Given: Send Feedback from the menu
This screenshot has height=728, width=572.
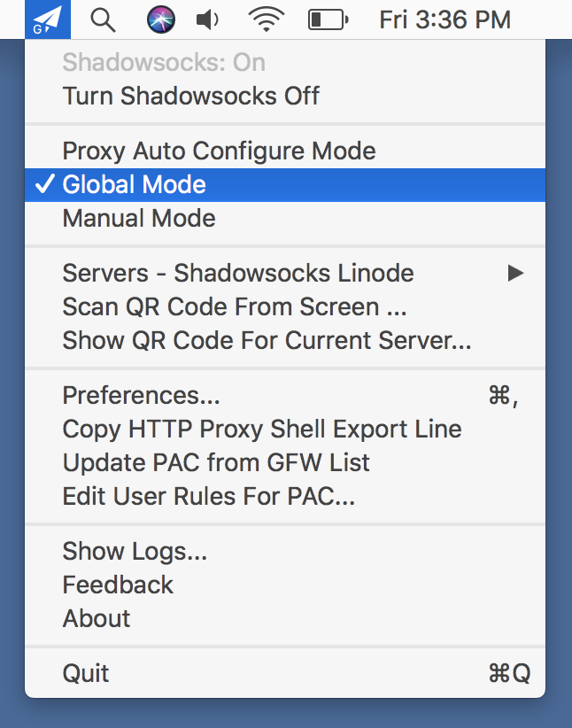Looking at the screenshot, I should tap(117, 585).
